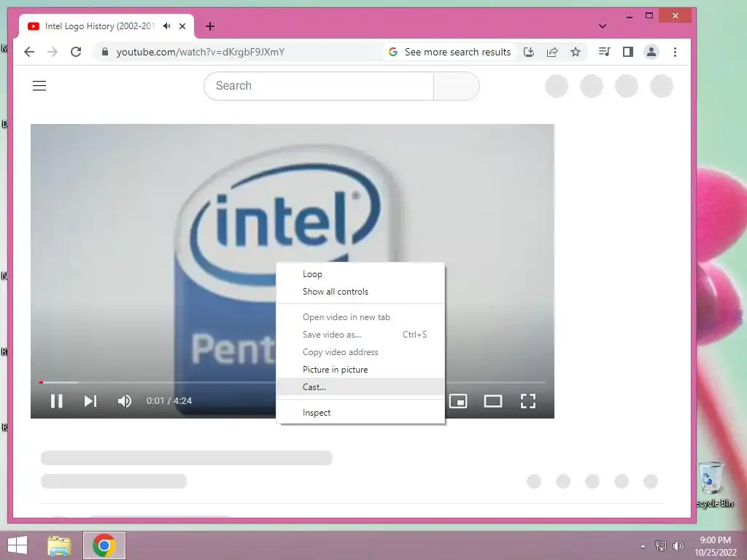The width and height of the screenshot is (747, 560).
Task: Mute the video player volume
Action: 124,401
